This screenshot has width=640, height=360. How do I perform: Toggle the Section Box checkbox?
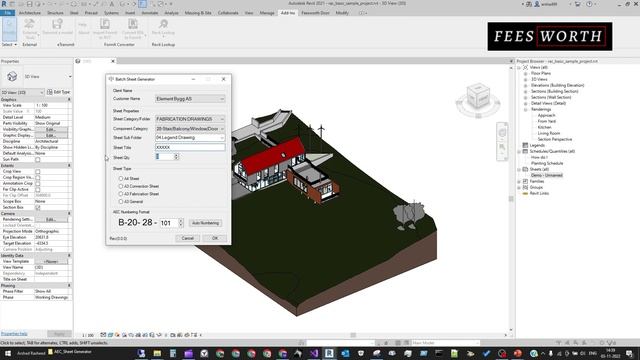(38, 208)
